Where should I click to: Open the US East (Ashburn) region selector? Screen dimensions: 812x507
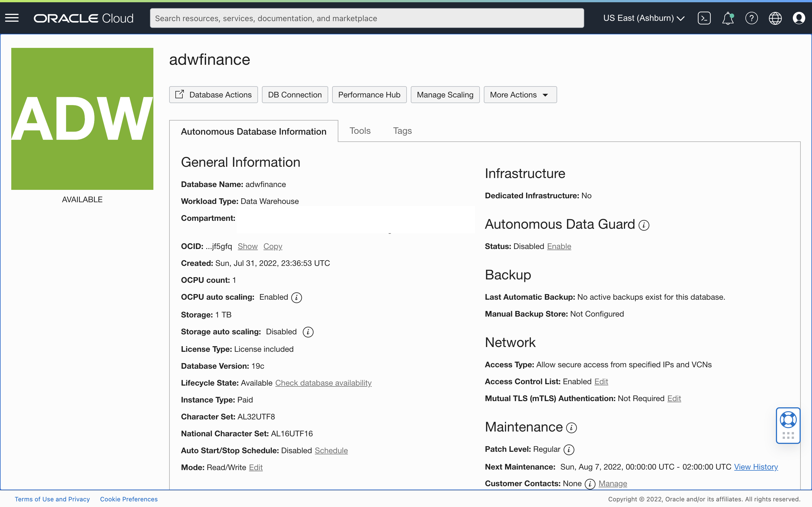644,18
